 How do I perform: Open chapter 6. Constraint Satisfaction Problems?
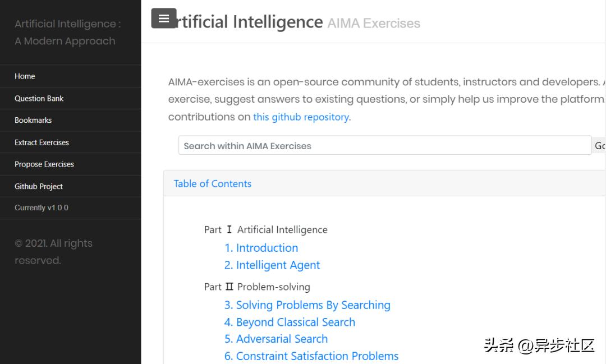(x=311, y=356)
